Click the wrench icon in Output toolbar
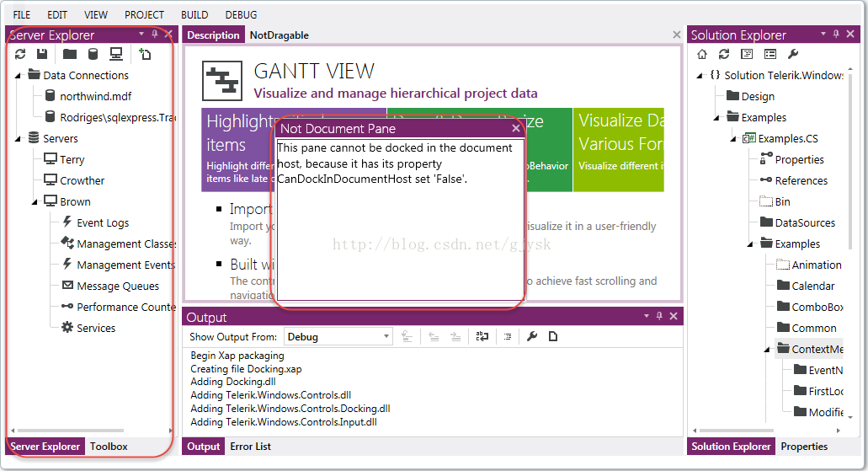Viewport: 868px width, 471px height. tap(532, 336)
